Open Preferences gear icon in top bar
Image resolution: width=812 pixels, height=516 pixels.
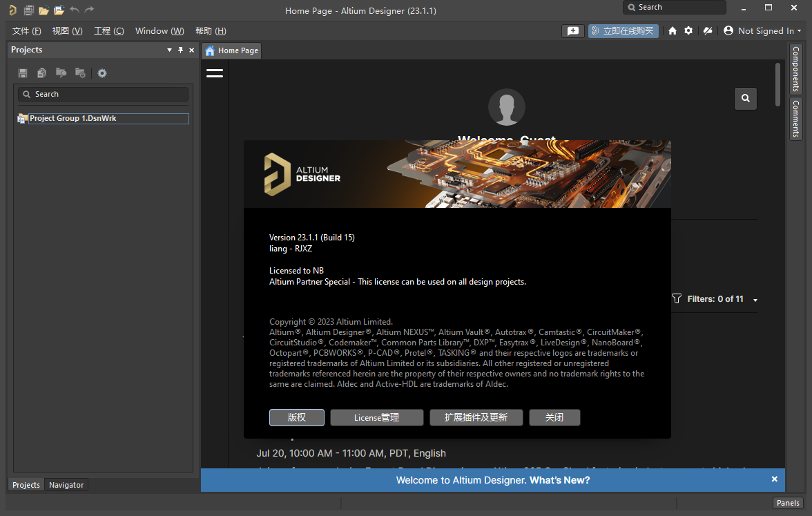click(x=688, y=30)
